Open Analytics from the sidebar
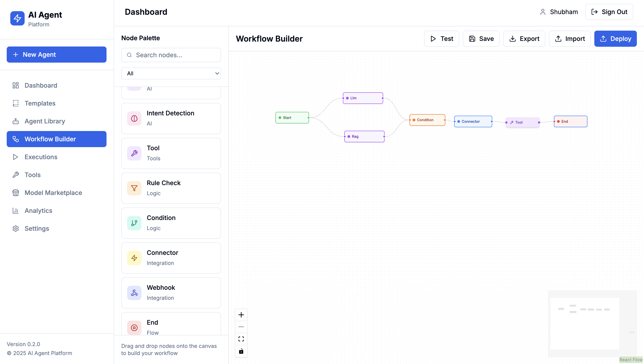The width and height of the screenshot is (644, 364). [38, 210]
